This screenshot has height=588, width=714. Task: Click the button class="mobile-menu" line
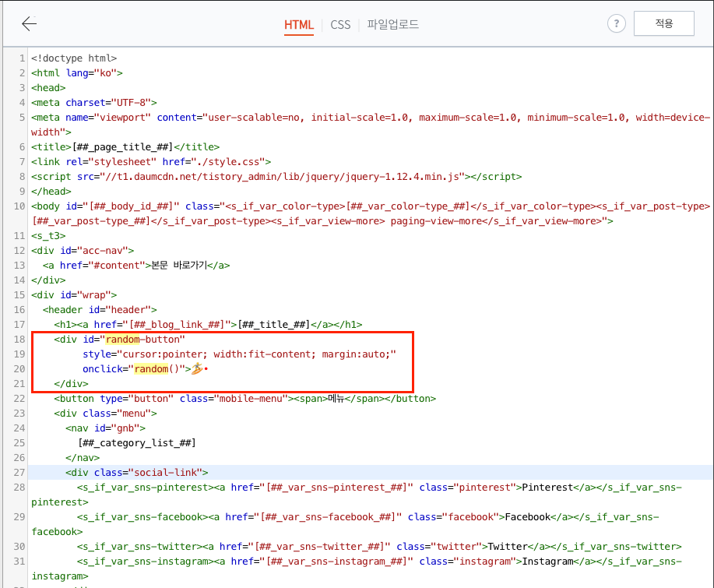coord(245,399)
